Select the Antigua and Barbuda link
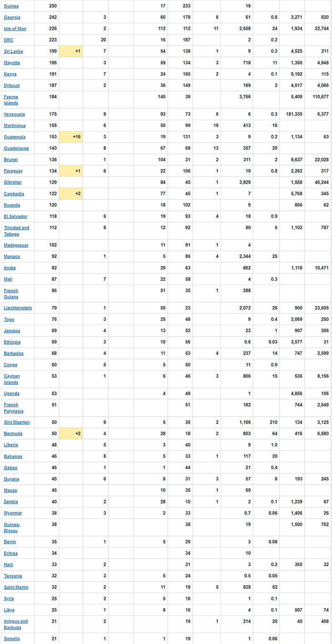332x644 pixels. [x=15, y=624]
